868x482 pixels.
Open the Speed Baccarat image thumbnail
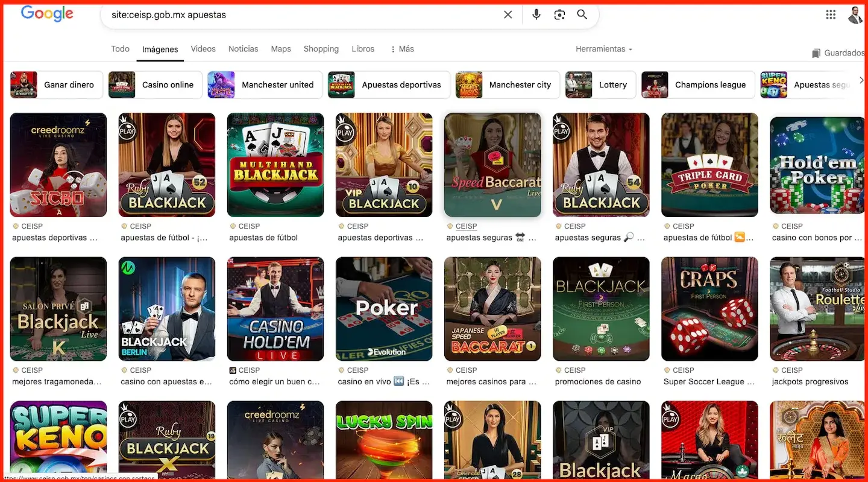click(x=492, y=164)
